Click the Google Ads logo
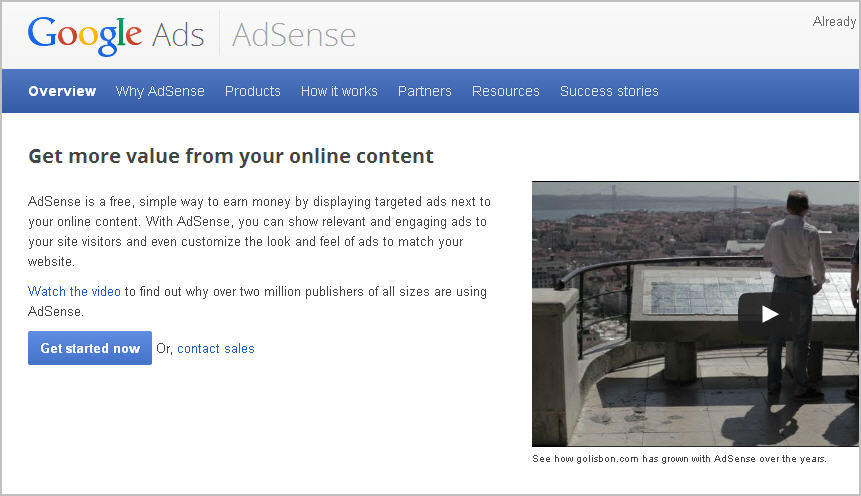This screenshot has width=861, height=496. (x=116, y=35)
